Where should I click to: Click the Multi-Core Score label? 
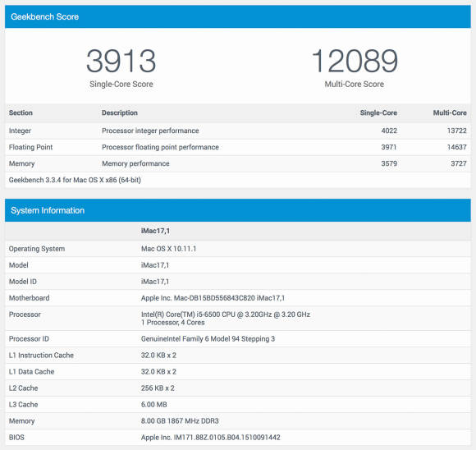355,84
